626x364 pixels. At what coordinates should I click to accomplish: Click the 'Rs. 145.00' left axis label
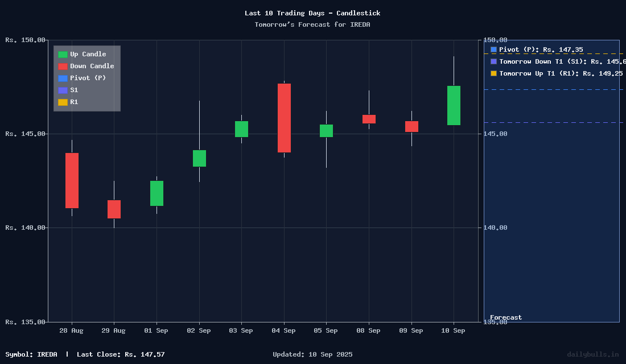tap(25, 134)
